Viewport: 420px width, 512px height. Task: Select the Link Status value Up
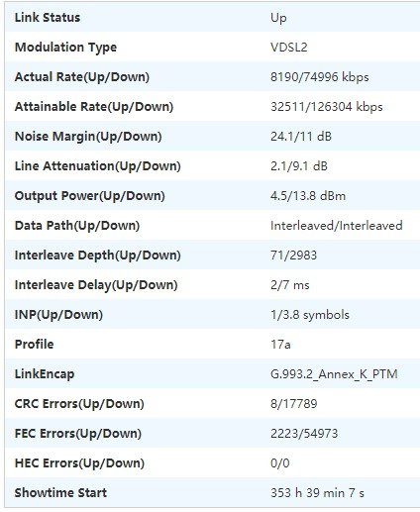[278, 18]
